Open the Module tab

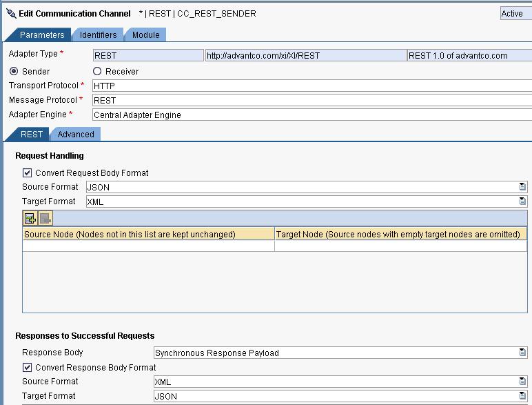tap(145, 35)
